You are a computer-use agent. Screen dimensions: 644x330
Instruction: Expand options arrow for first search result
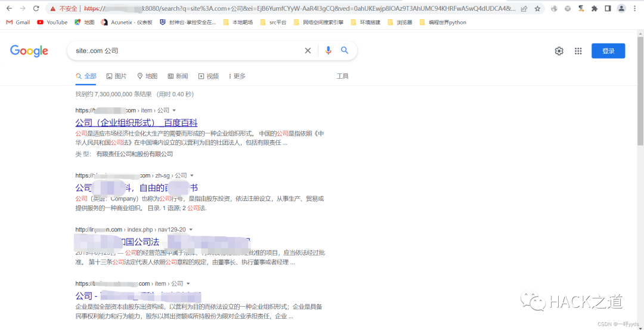(174, 110)
